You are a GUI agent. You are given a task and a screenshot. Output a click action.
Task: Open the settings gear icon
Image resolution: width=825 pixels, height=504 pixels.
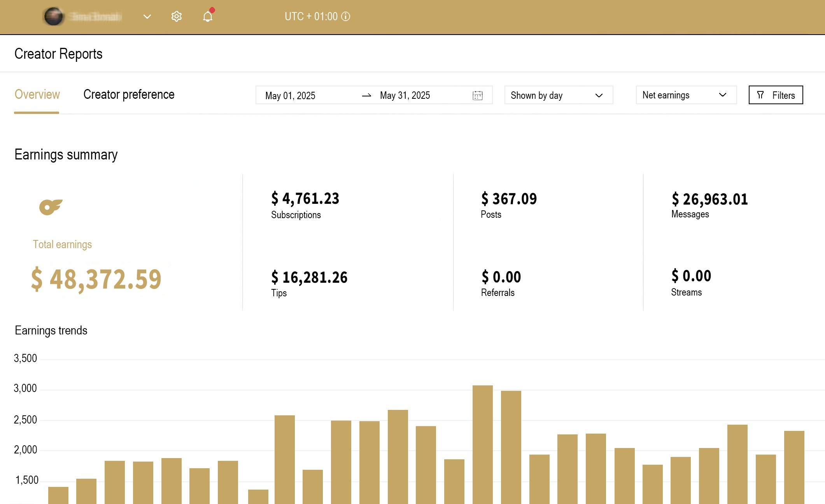[176, 16]
